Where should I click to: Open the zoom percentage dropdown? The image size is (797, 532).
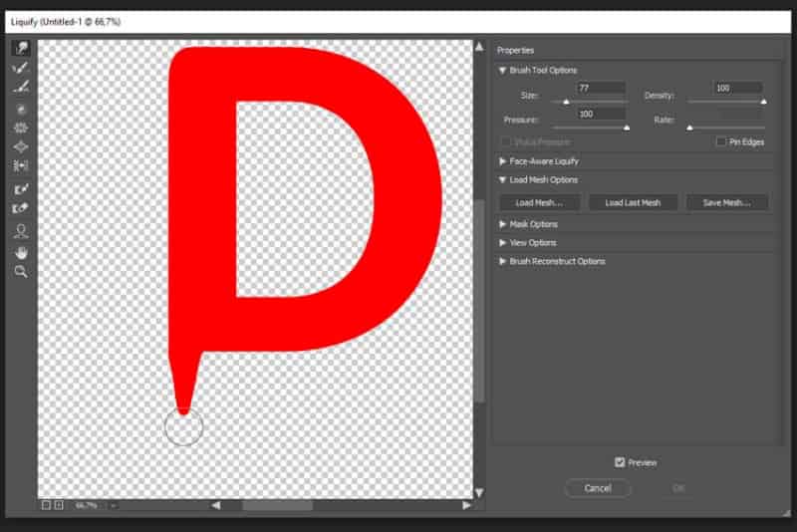[x=114, y=505]
